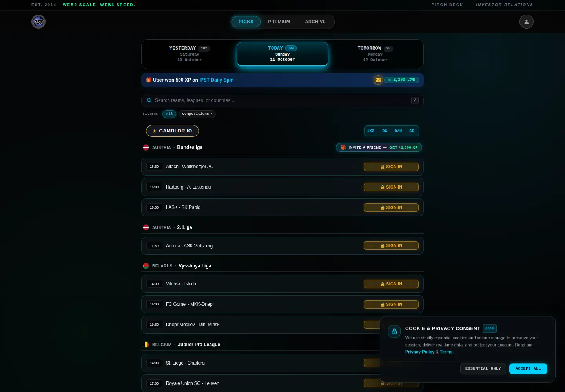Open the Terms link

click(x=446, y=352)
